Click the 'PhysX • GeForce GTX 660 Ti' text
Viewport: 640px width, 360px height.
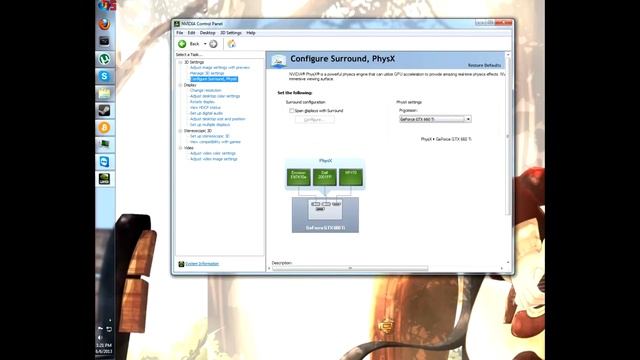tap(446, 139)
